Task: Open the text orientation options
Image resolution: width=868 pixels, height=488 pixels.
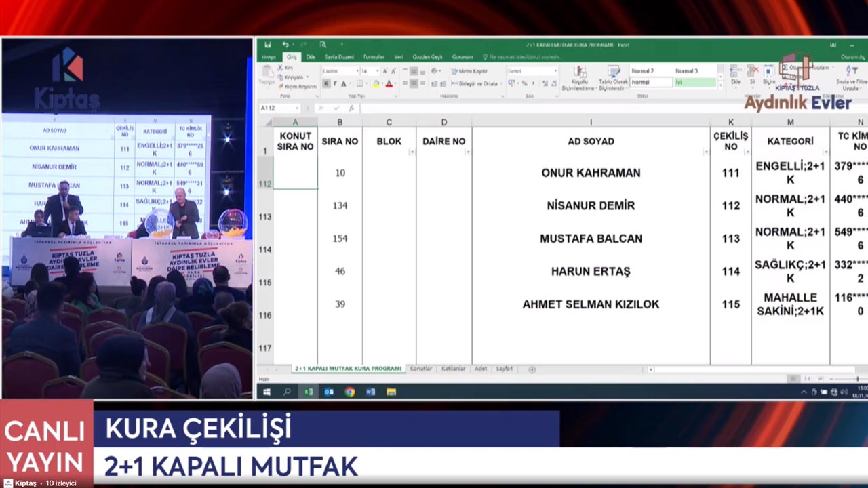Action: click(x=437, y=70)
